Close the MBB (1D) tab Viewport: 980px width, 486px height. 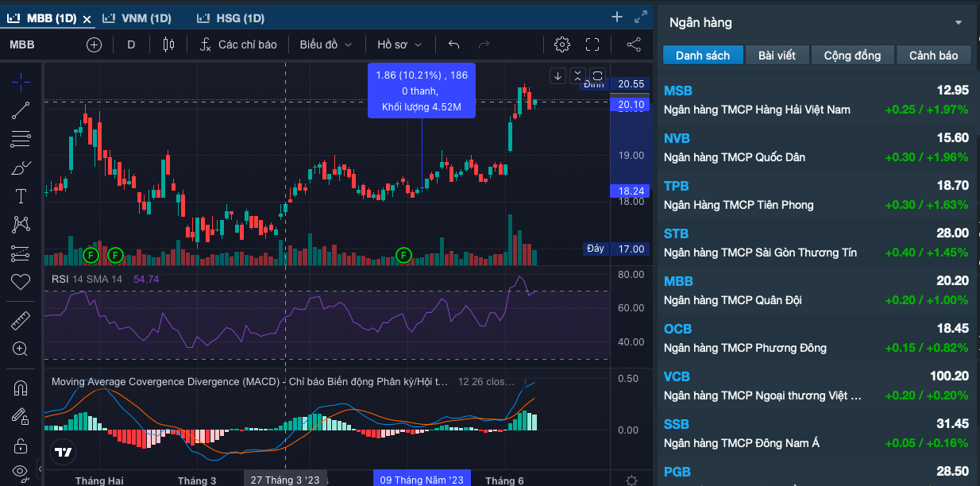click(x=87, y=19)
